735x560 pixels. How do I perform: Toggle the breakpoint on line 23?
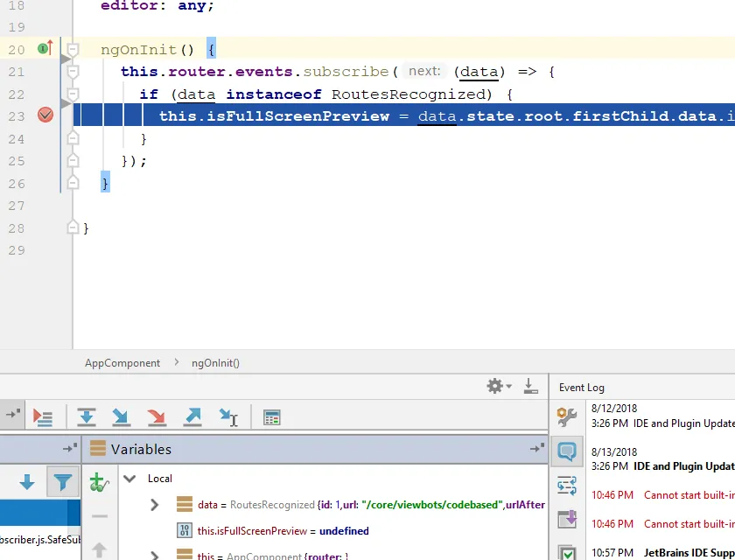point(45,115)
